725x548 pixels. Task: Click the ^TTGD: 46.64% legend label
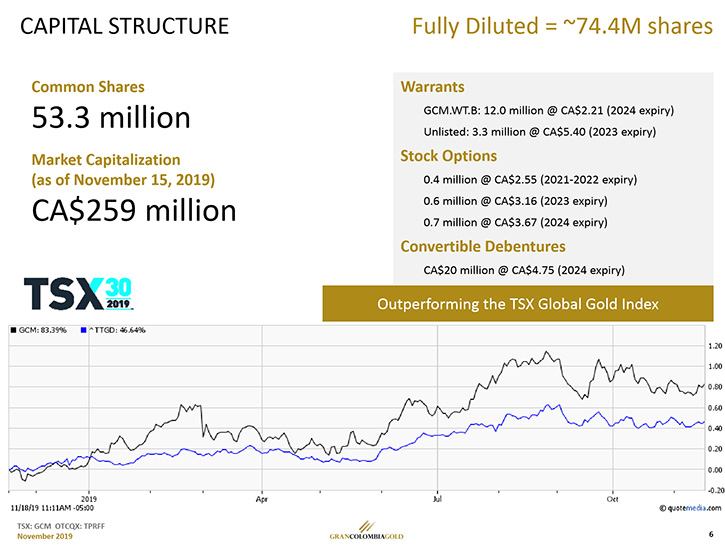click(x=117, y=330)
